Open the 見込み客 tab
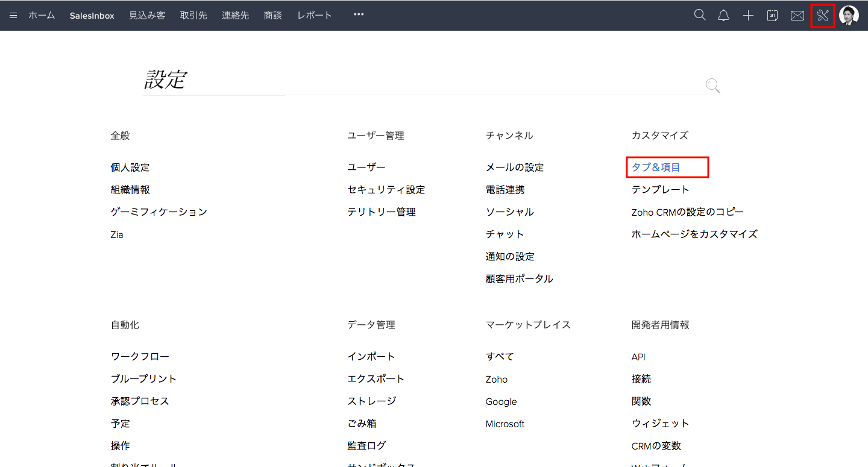 coord(147,16)
